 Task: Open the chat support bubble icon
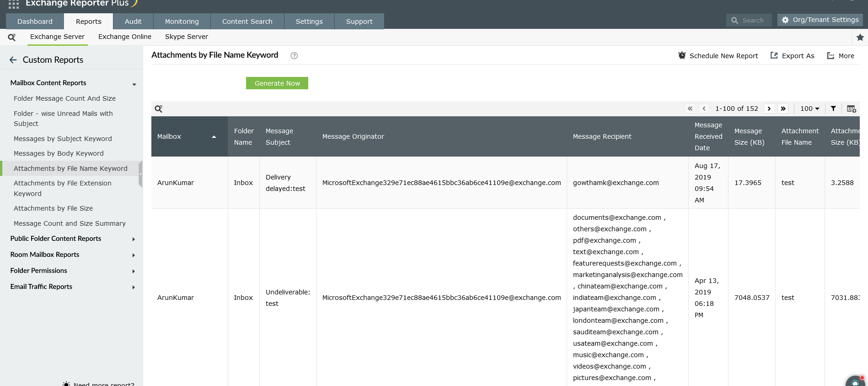[856, 381]
